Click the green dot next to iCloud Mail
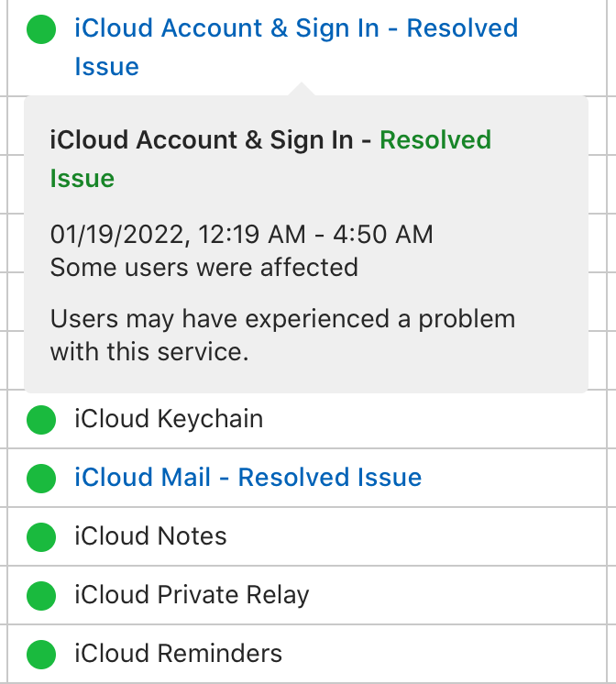 (41, 478)
